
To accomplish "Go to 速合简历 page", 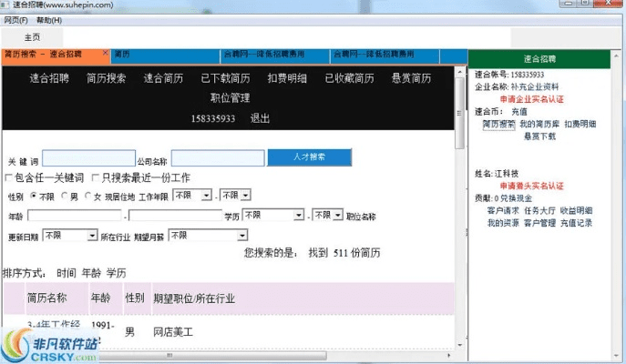I will click(x=163, y=78).
